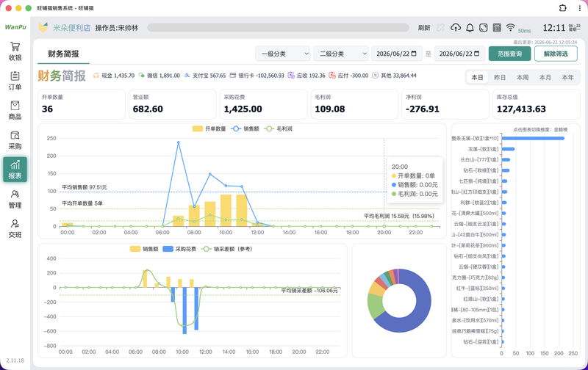Click the 范围查询 button
Screen dimensions: 588x370
pos(509,54)
